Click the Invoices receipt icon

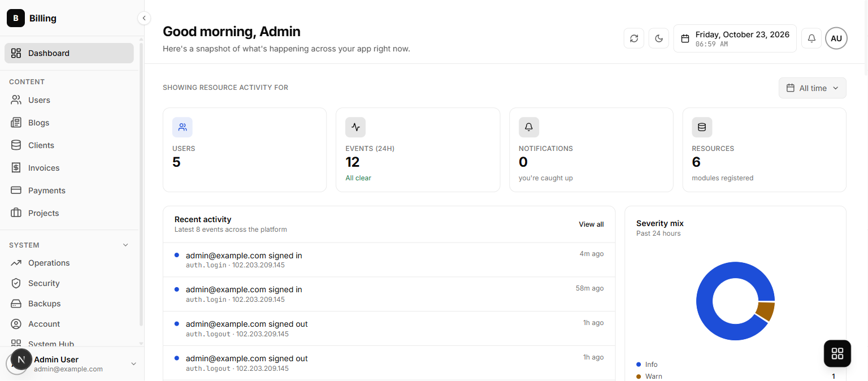click(x=16, y=168)
